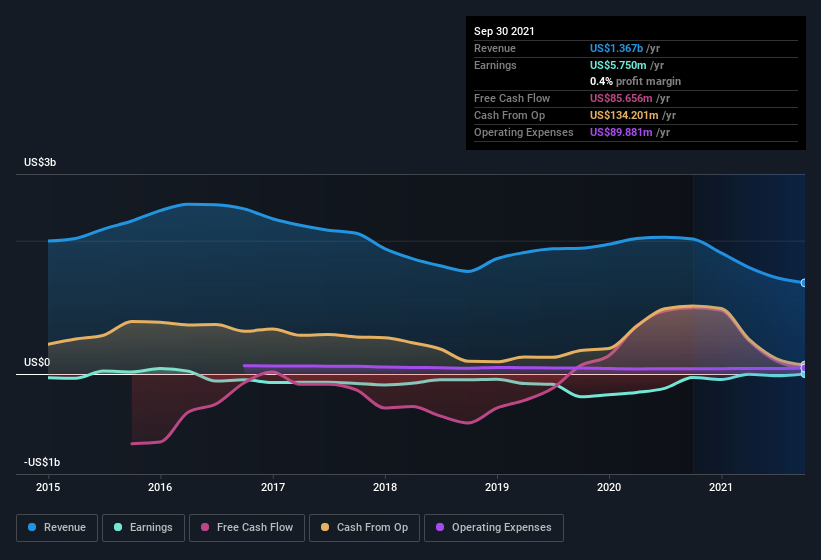Click the US$134.201m cash from op value
821x560 pixels.
624,115
